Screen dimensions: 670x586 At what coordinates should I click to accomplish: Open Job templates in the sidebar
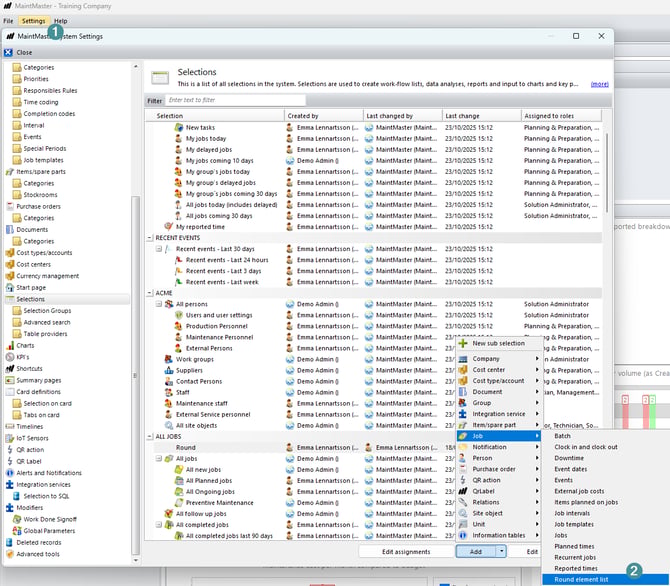point(43,160)
